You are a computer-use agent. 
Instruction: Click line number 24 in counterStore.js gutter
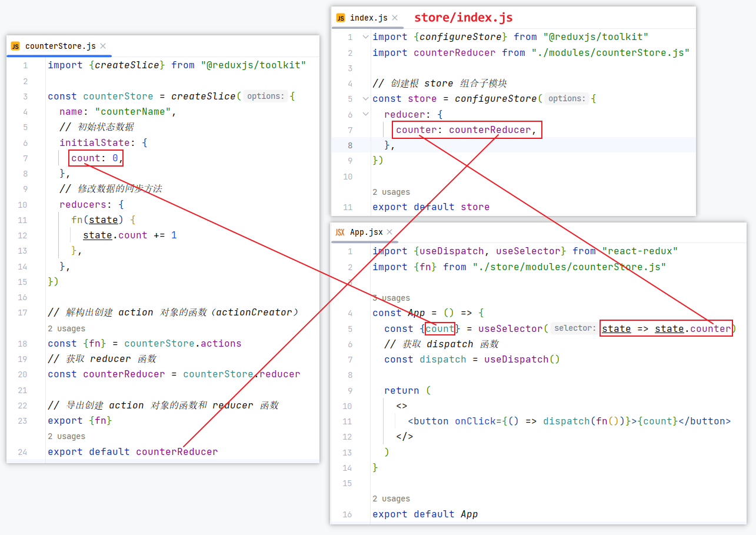23,452
